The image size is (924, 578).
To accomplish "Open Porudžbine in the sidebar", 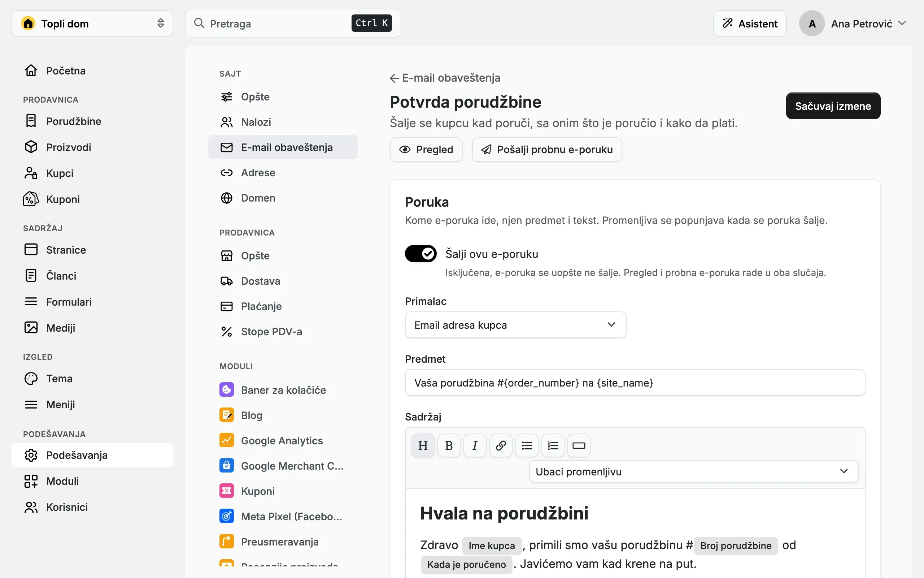I will (92, 121).
